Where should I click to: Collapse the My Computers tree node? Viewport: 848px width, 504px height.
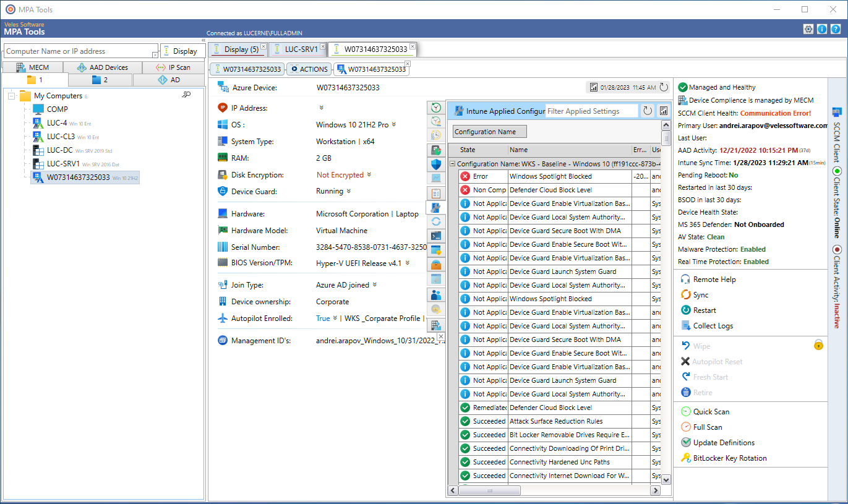[11, 95]
